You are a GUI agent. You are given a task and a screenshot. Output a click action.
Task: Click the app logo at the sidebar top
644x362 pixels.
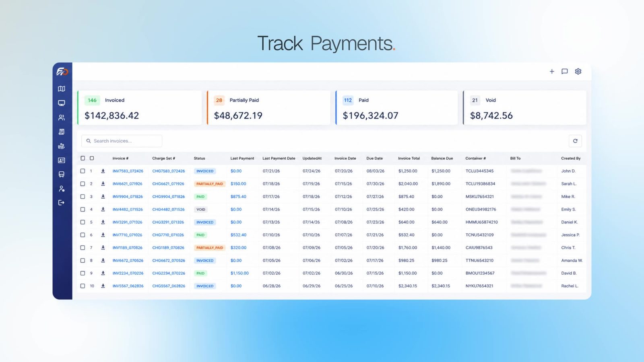click(x=62, y=72)
